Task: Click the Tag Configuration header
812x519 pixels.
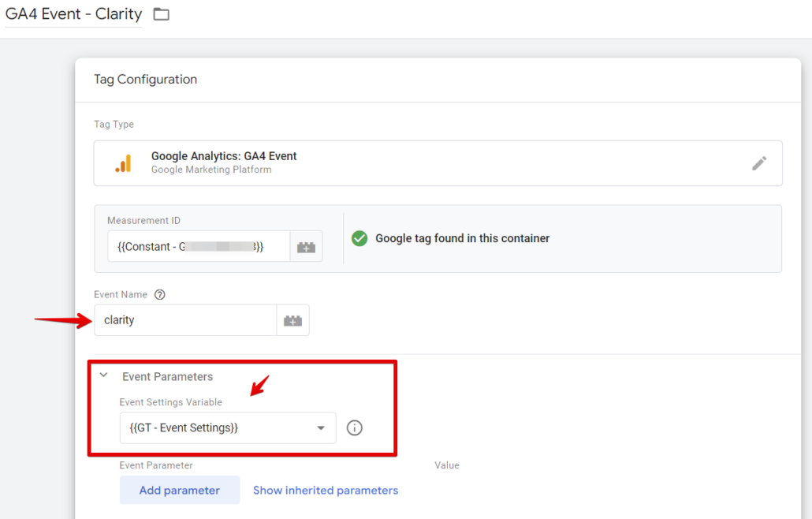Action: click(145, 79)
